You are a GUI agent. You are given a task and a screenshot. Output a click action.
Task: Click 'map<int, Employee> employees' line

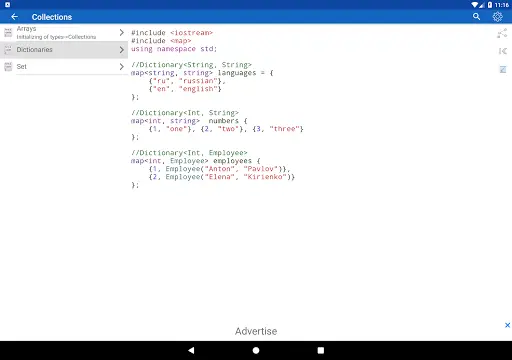[x=195, y=161]
